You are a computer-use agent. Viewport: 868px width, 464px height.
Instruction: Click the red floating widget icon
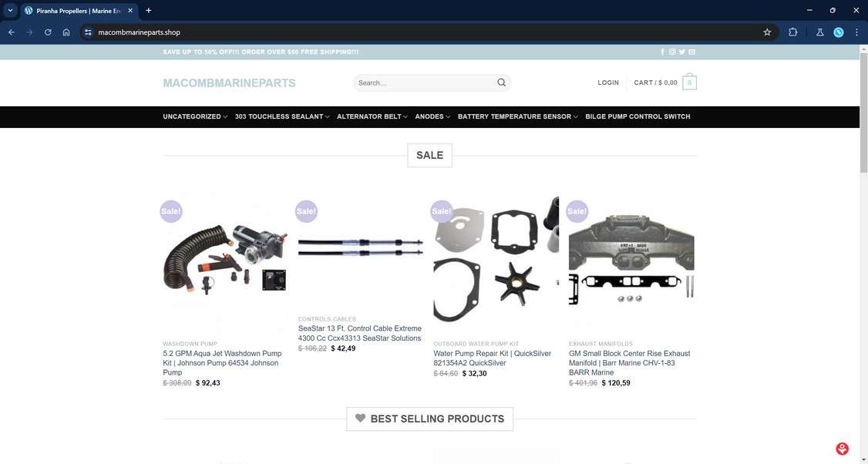click(842, 449)
